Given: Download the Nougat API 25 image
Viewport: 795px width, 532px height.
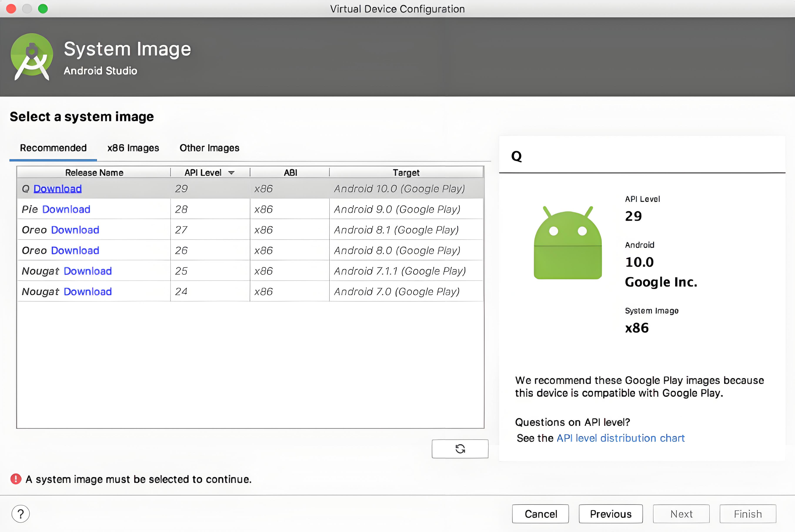Looking at the screenshot, I should 88,271.
